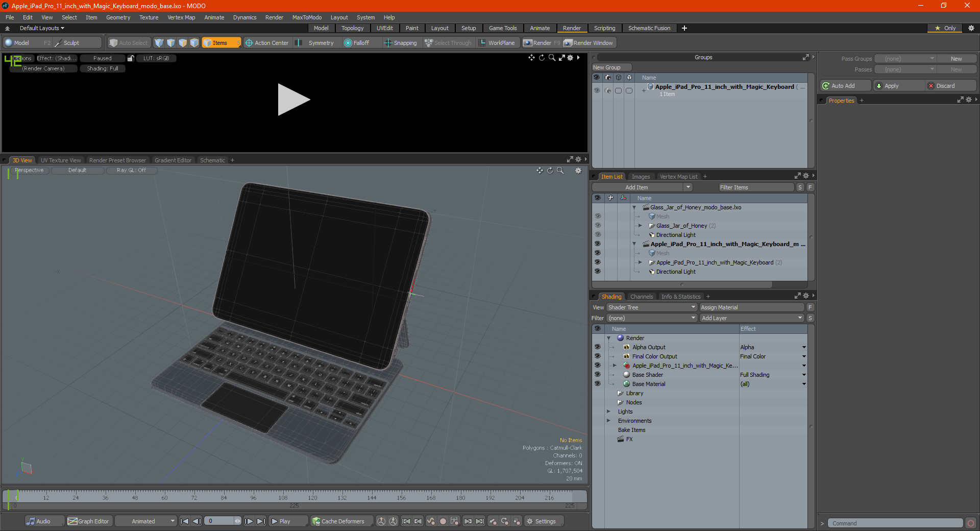
Task: Open layout preferences gear at top right
Action: (x=971, y=28)
